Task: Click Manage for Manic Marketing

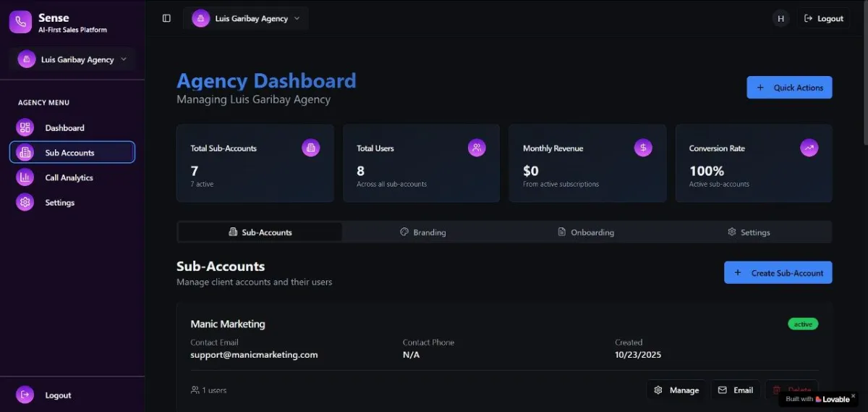Action: pyautogui.click(x=676, y=390)
